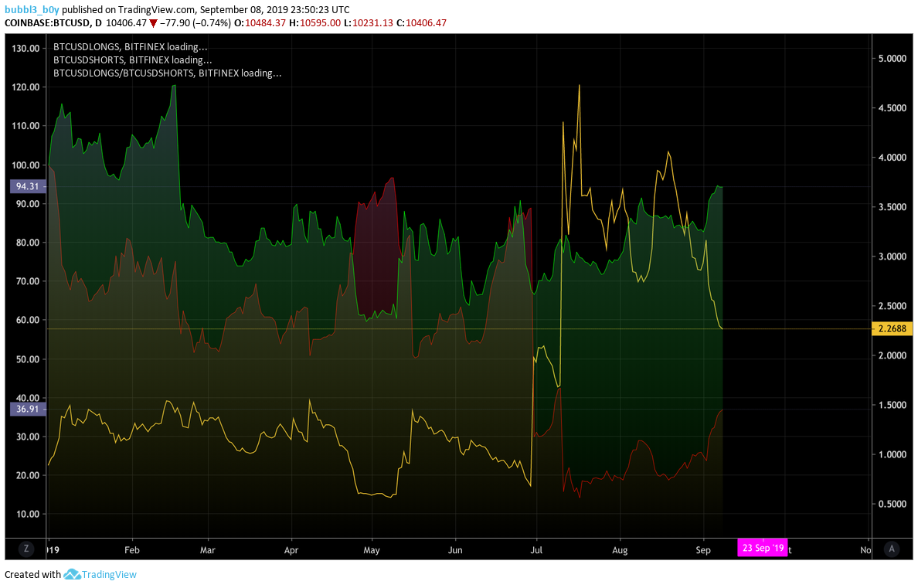Viewport: 918px width, 588px height.
Task: Select the BTCUSDSHORTS, BITFINEX legend entry
Action: coord(132,59)
